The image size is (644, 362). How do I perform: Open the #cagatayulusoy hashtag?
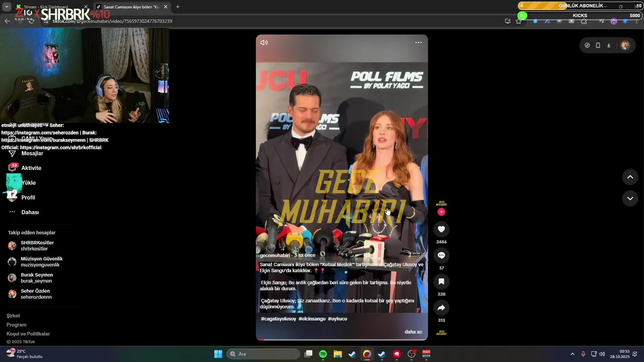point(278,319)
